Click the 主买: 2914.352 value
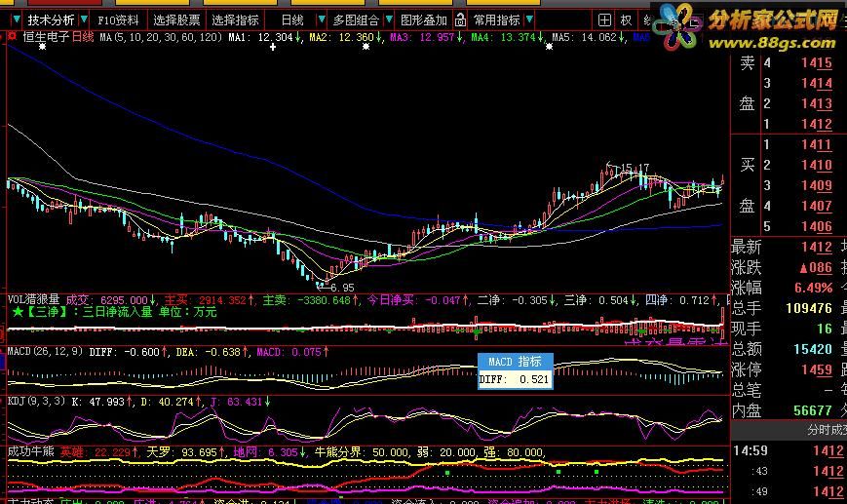This screenshot has width=847, height=504. (x=209, y=300)
